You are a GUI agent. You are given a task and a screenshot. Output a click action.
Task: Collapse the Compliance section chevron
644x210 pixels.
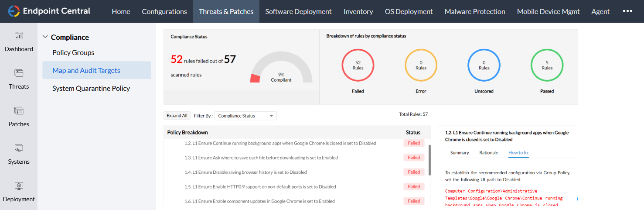tap(45, 37)
